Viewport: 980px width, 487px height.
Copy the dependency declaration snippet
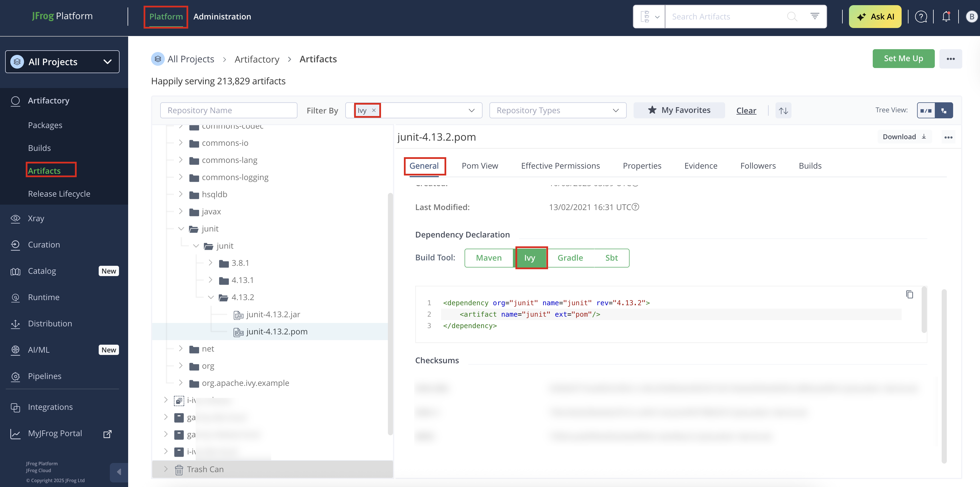[909, 295]
